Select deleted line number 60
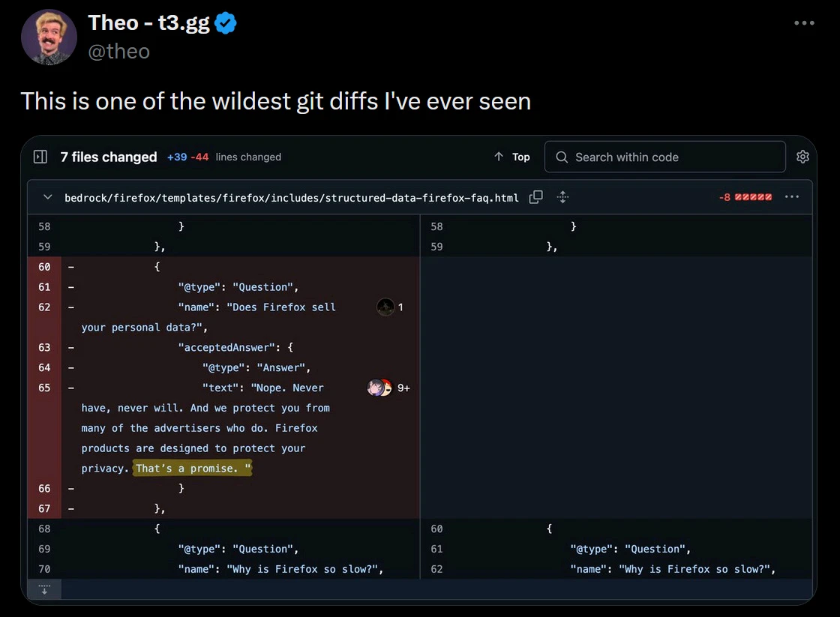This screenshot has height=617, width=840. click(44, 267)
